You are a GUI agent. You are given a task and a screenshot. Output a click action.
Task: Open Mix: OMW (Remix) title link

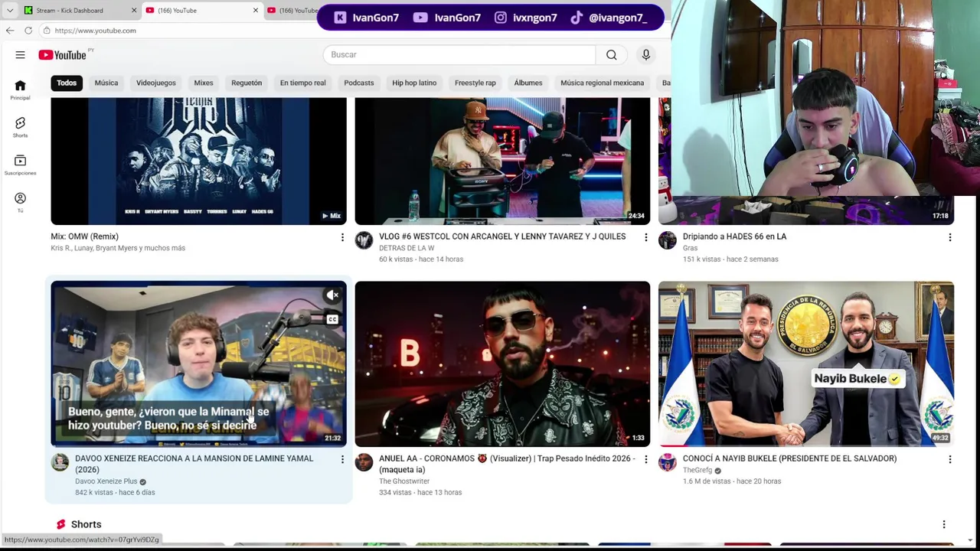pos(84,236)
